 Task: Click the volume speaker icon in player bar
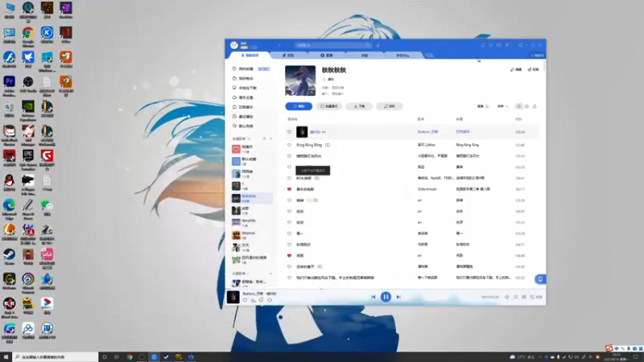[x=507, y=297]
